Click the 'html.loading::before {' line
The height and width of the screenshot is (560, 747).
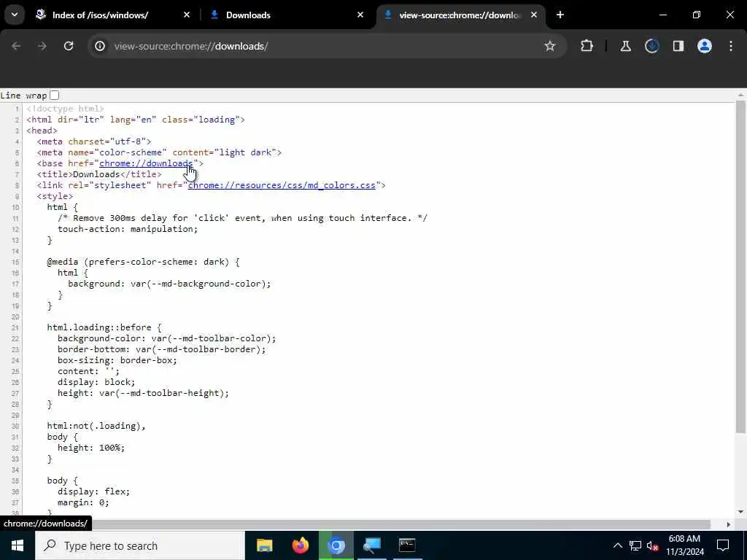[x=104, y=327]
